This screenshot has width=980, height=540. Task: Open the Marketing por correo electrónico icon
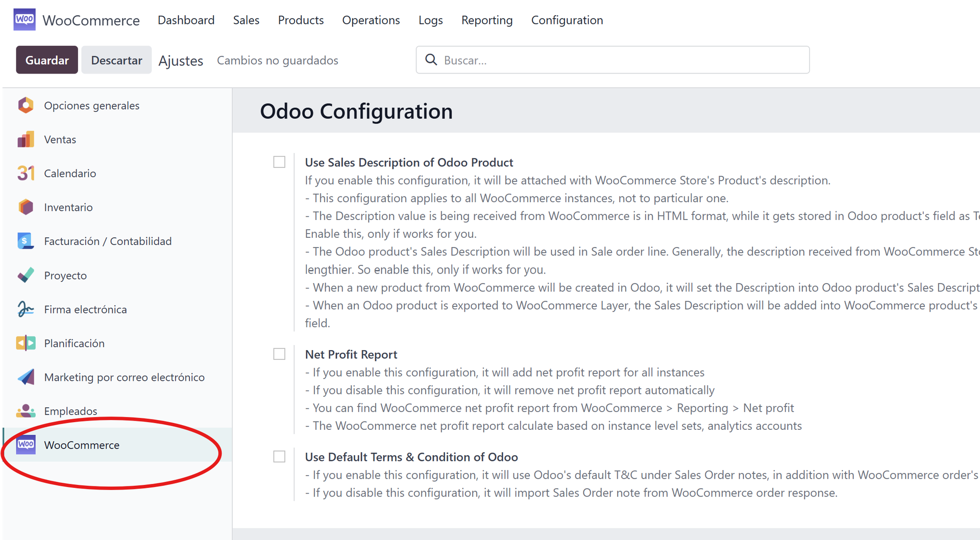(x=26, y=377)
